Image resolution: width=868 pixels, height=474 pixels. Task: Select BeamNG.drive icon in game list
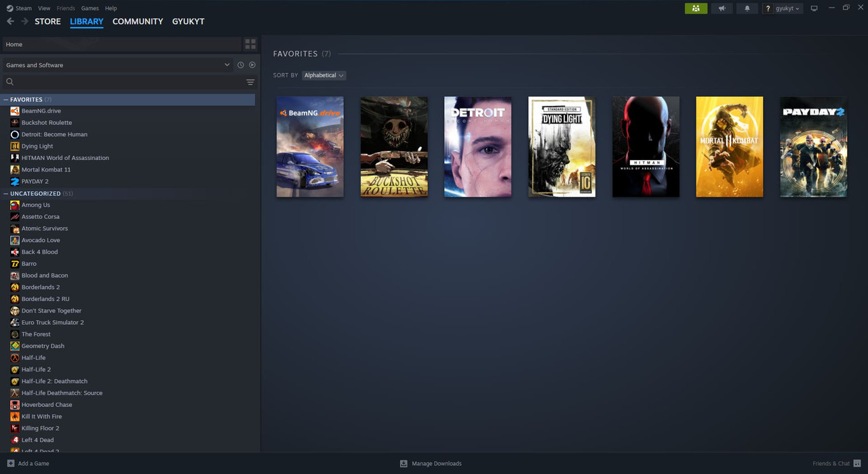(15, 111)
